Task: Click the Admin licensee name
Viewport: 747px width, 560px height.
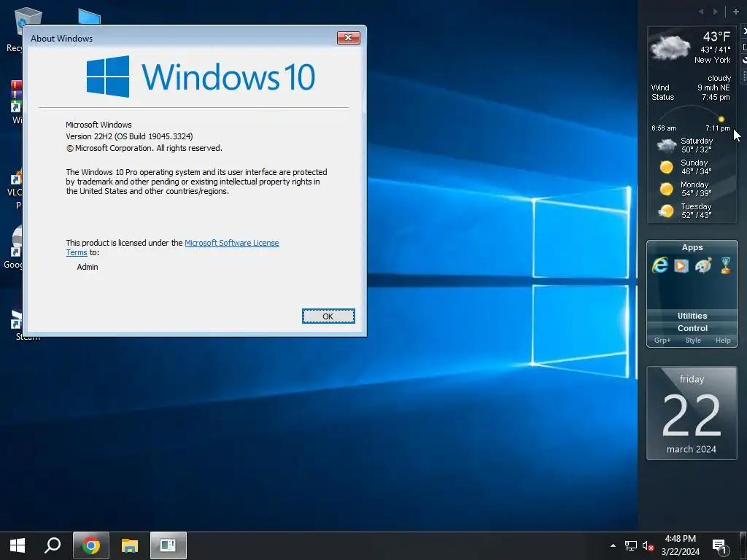Action: pos(88,267)
